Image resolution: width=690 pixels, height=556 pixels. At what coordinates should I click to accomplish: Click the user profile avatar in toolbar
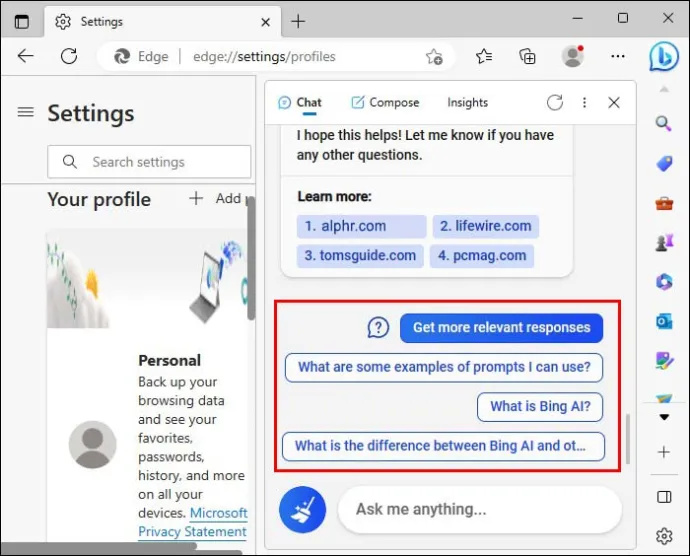click(x=573, y=56)
